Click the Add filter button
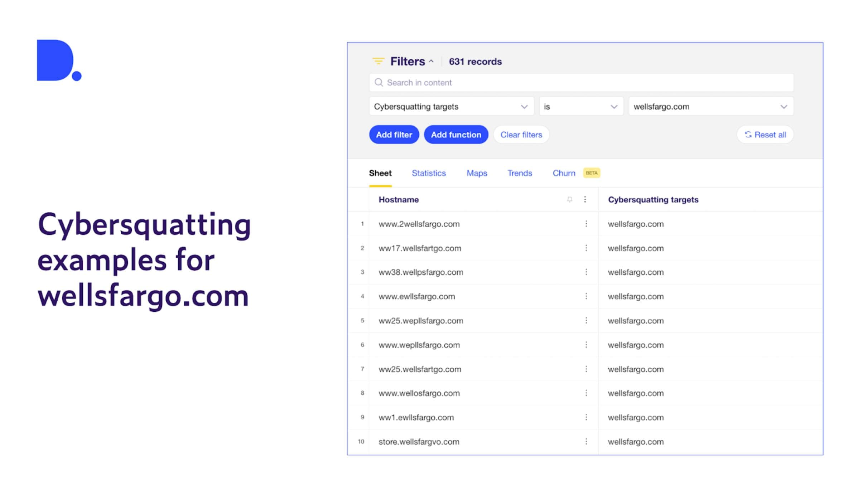The height and width of the screenshot is (501, 868). click(x=394, y=134)
